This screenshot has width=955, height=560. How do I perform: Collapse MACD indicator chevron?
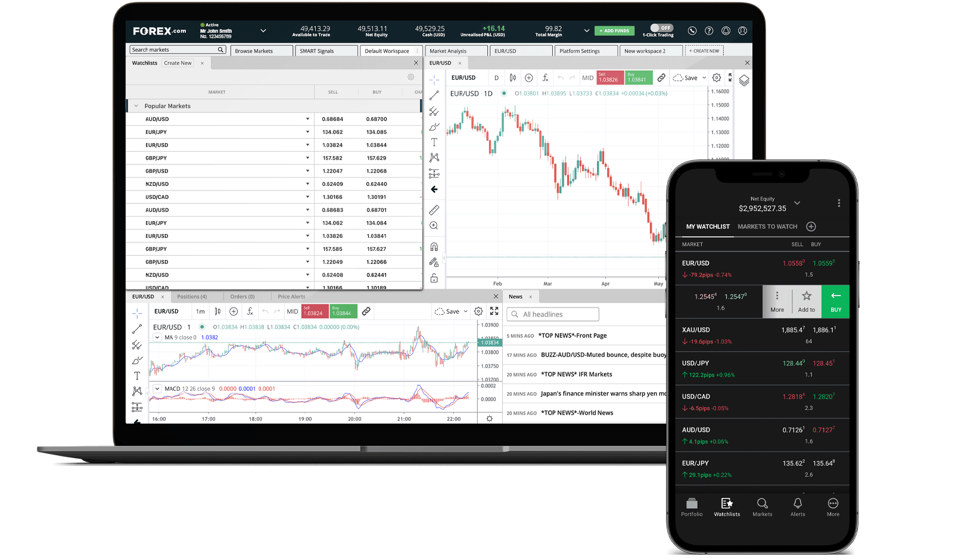click(x=157, y=388)
